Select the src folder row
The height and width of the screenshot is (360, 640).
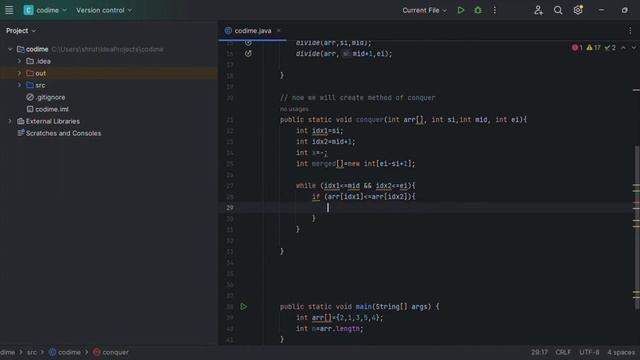point(109,85)
